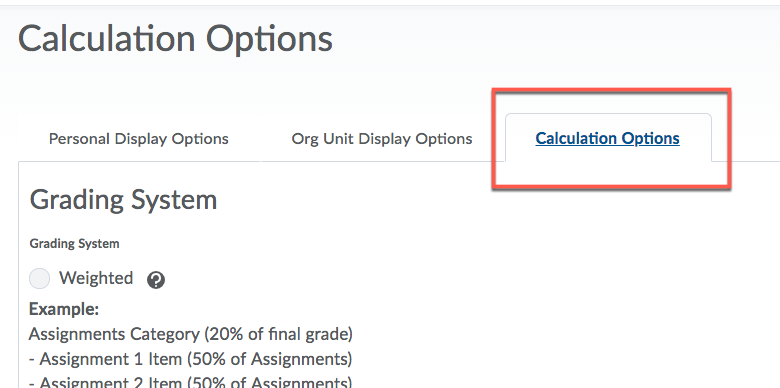Click the help icon beside Weighted
The image size is (780, 388).
point(156,280)
